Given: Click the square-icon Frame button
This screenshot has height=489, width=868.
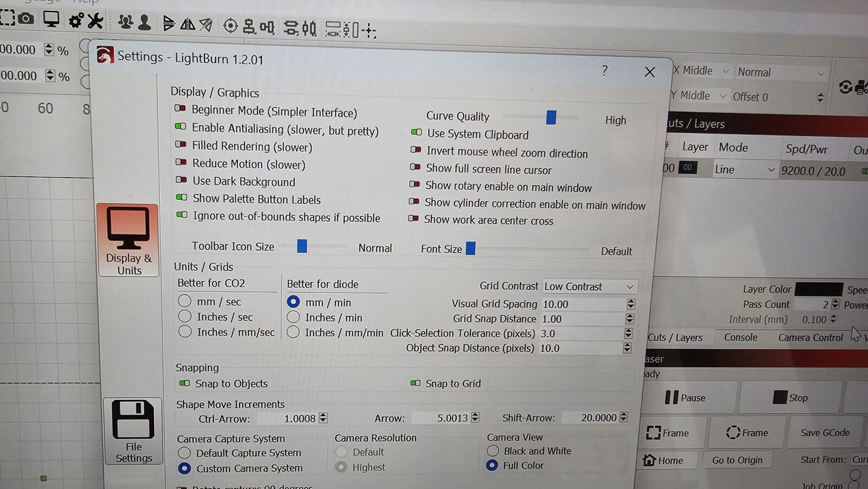Looking at the screenshot, I should point(673,433).
